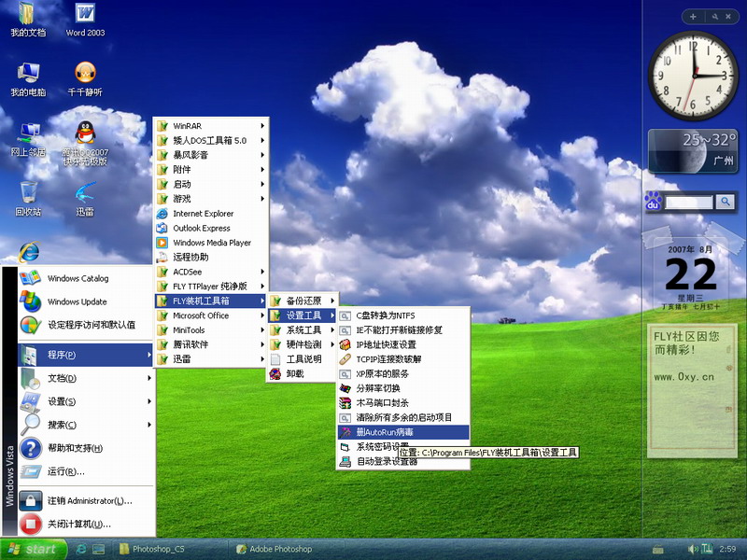
Task: Open the 分辨率切换 tool
Action: click(x=403, y=388)
